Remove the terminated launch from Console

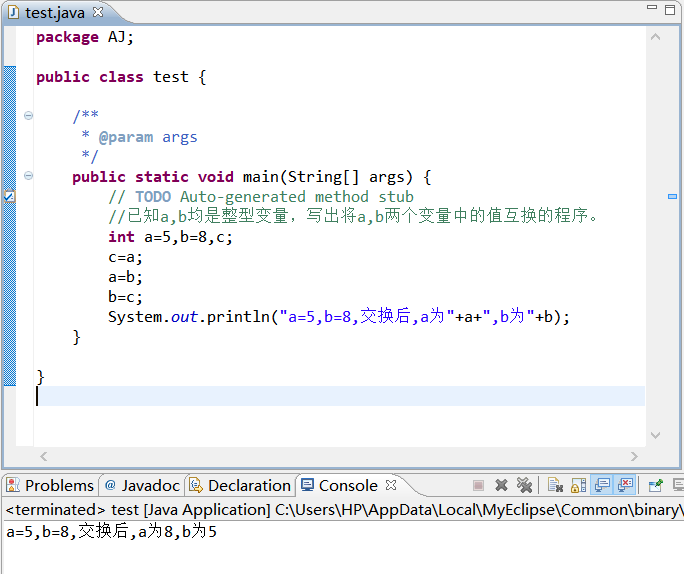(501, 485)
